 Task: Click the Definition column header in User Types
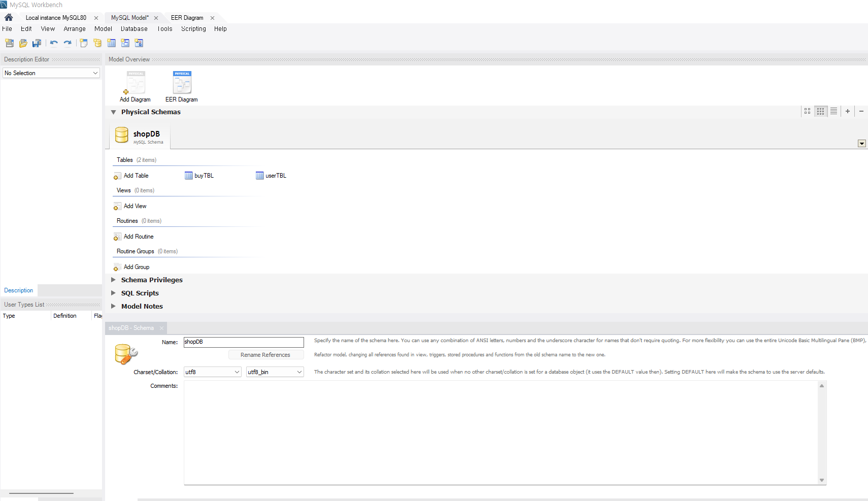(71, 316)
